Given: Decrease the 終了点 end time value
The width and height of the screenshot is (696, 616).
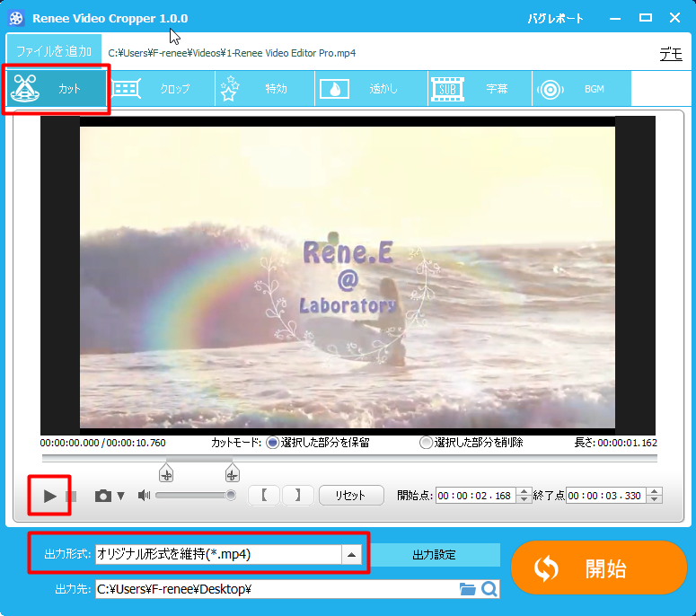Looking at the screenshot, I should tap(655, 500).
